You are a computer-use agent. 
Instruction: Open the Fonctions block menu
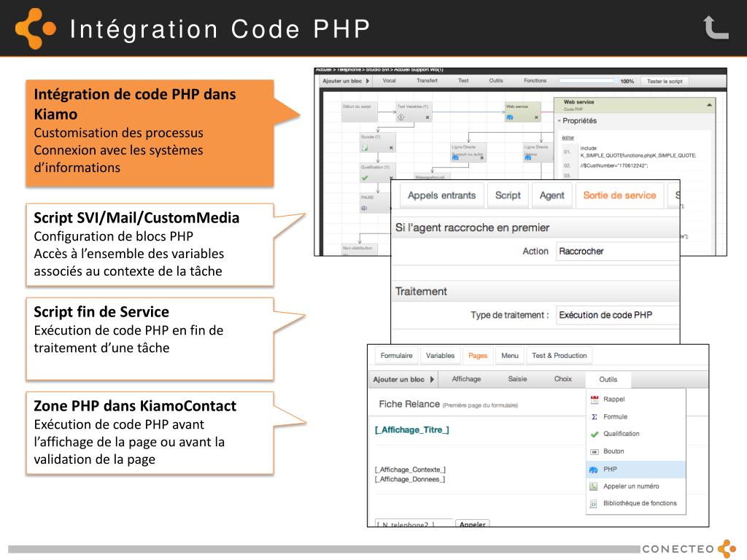[x=535, y=81]
